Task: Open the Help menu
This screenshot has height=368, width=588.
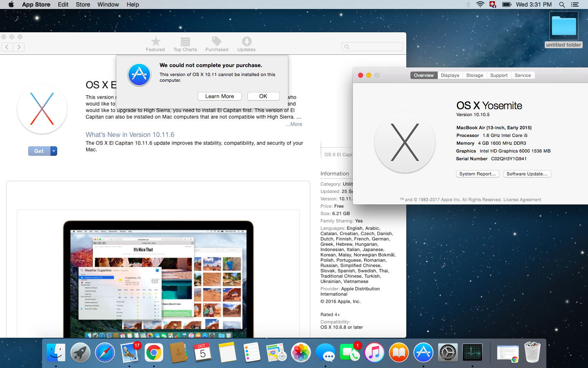Action: click(x=133, y=4)
